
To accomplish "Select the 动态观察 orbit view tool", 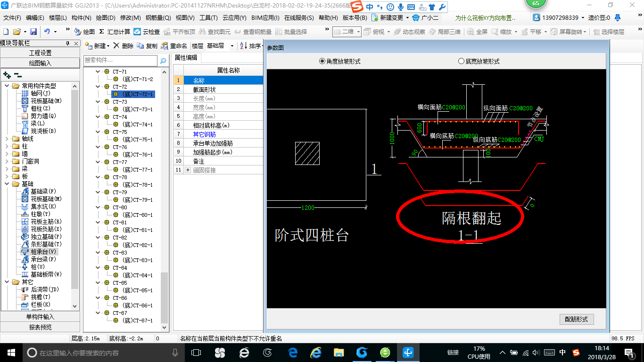I will click(x=409, y=32).
